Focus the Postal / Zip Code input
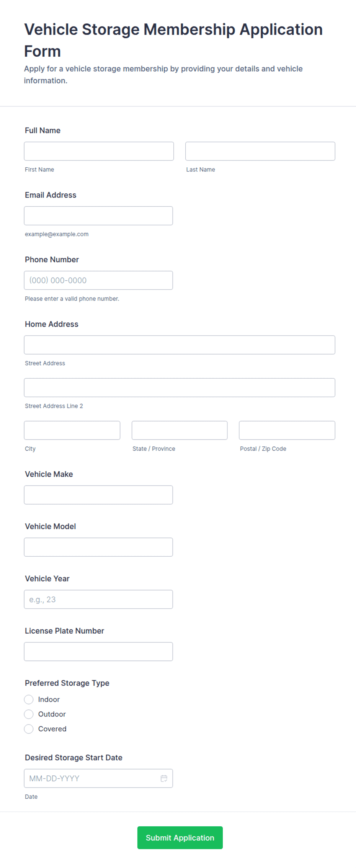 pos(287,430)
